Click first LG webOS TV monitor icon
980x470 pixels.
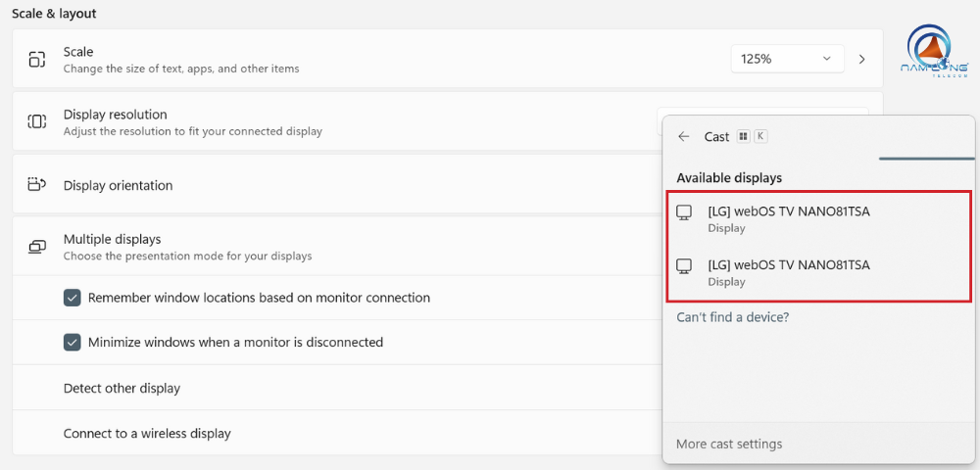pos(685,212)
